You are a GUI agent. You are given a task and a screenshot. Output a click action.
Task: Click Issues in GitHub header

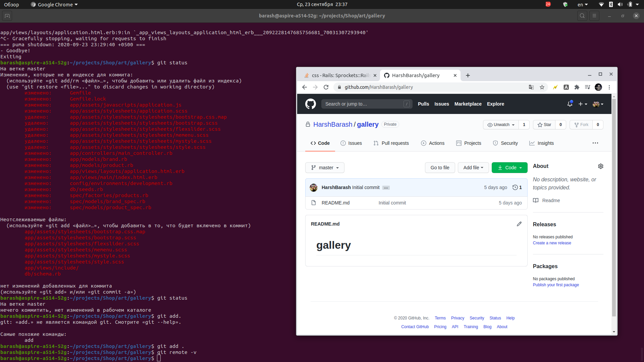click(441, 104)
